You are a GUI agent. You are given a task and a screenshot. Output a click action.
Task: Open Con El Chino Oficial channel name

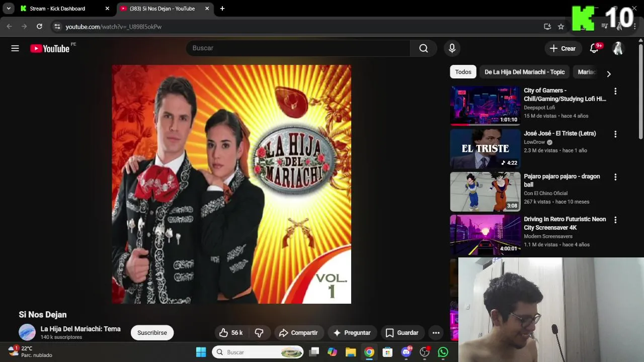tap(545, 193)
